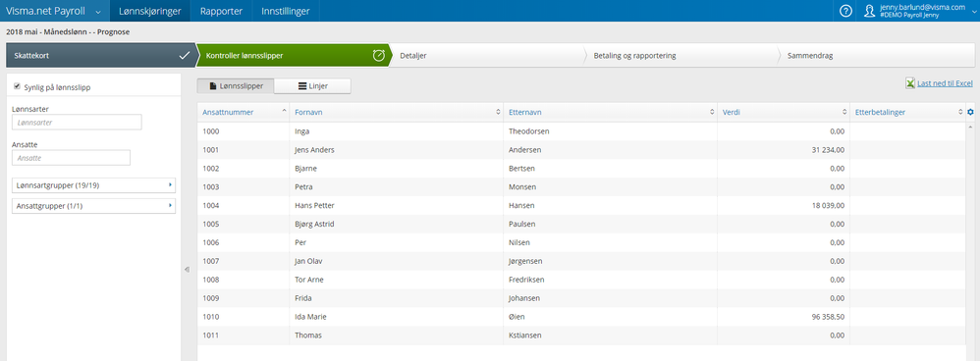The height and width of the screenshot is (361, 980).
Task: Click first name Bjarne
Action: pos(305,169)
